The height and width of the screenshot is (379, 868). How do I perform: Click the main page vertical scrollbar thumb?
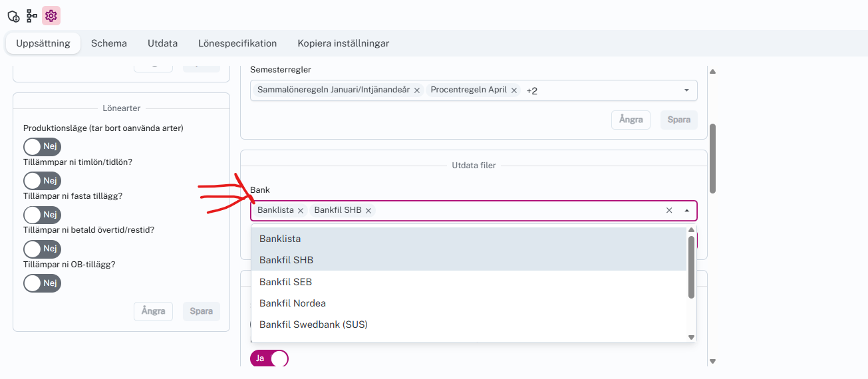[712, 158]
